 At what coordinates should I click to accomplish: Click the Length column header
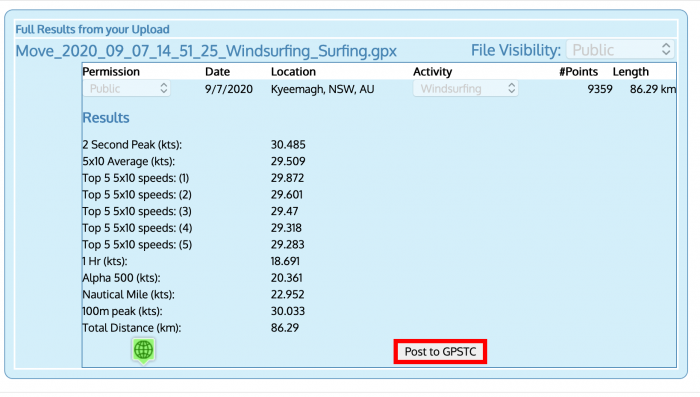pos(630,72)
